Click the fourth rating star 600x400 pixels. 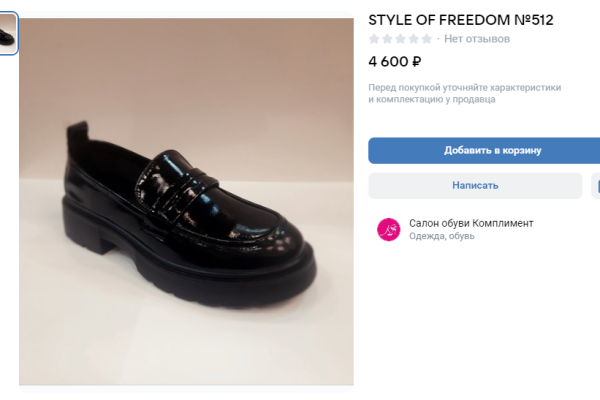tap(414, 39)
